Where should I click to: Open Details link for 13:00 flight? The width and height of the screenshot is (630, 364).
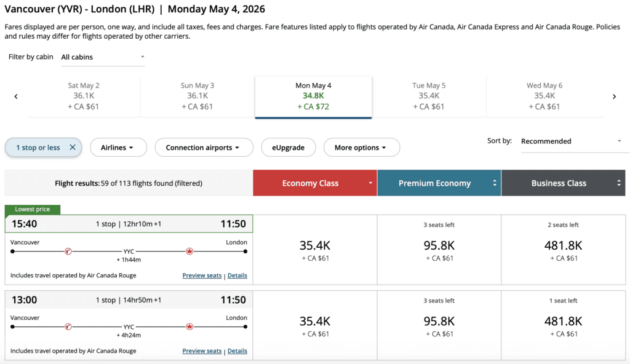pos(237,351)
